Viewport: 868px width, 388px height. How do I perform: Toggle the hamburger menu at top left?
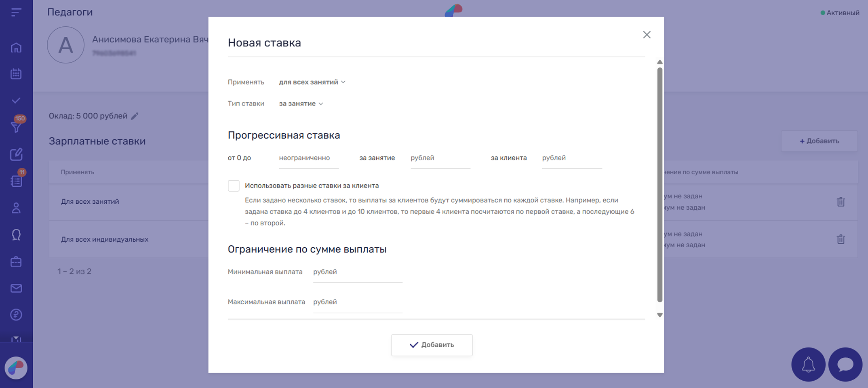coord(16,13)
